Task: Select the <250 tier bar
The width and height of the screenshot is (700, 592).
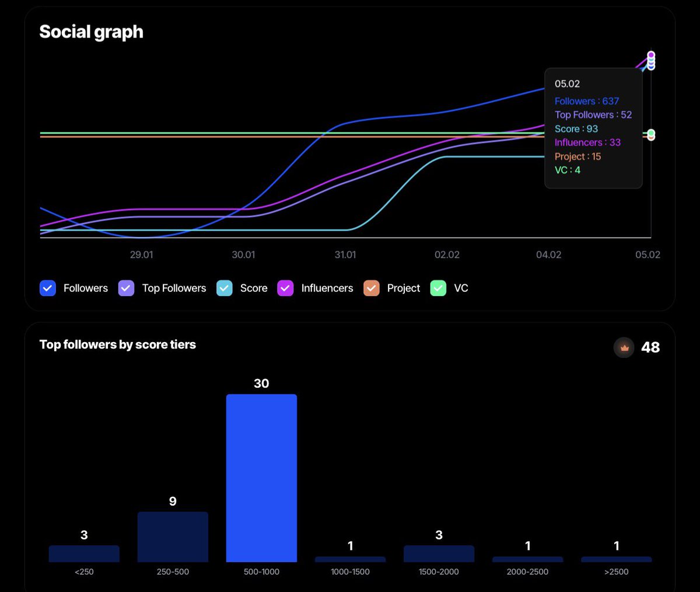Action: (84, 554)
